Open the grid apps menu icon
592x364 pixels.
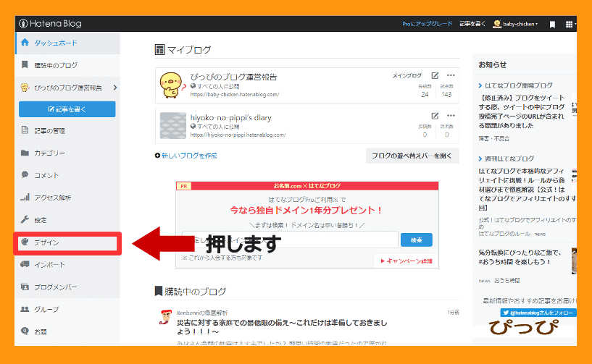pyautogui.click(x=569, y=24)
